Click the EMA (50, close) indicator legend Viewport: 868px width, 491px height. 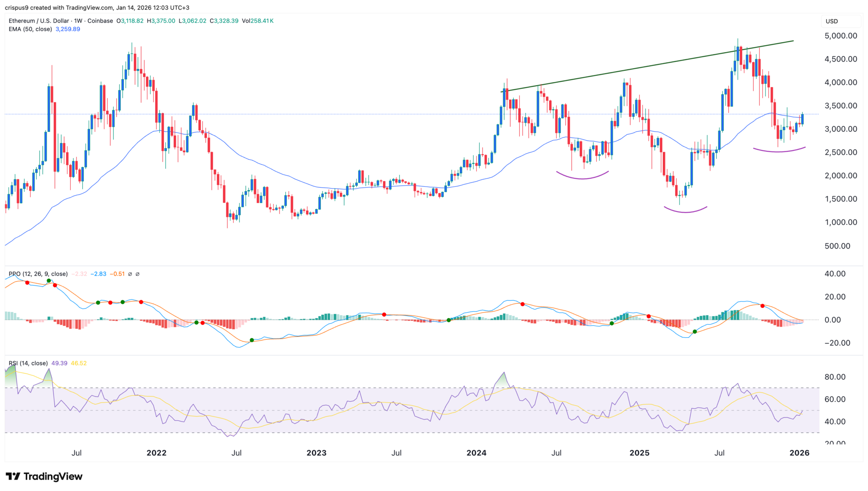click(x=30, y=29)
